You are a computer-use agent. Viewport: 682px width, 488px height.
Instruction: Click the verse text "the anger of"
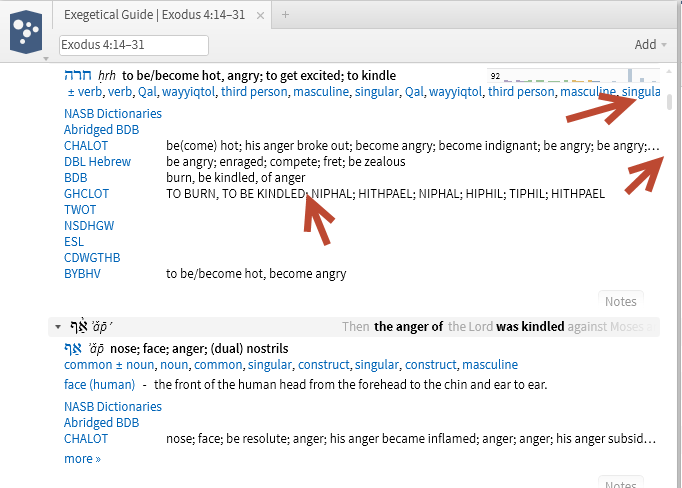[x=408, y=327]
